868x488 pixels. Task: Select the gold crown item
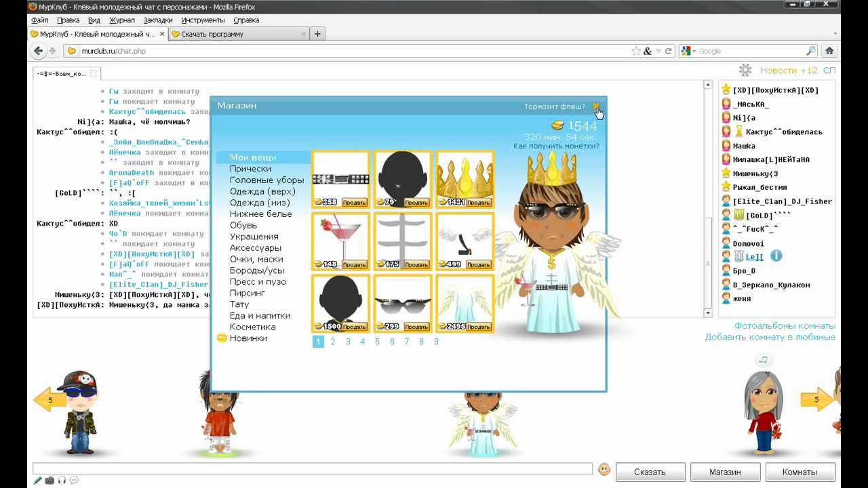coord(465,180)
